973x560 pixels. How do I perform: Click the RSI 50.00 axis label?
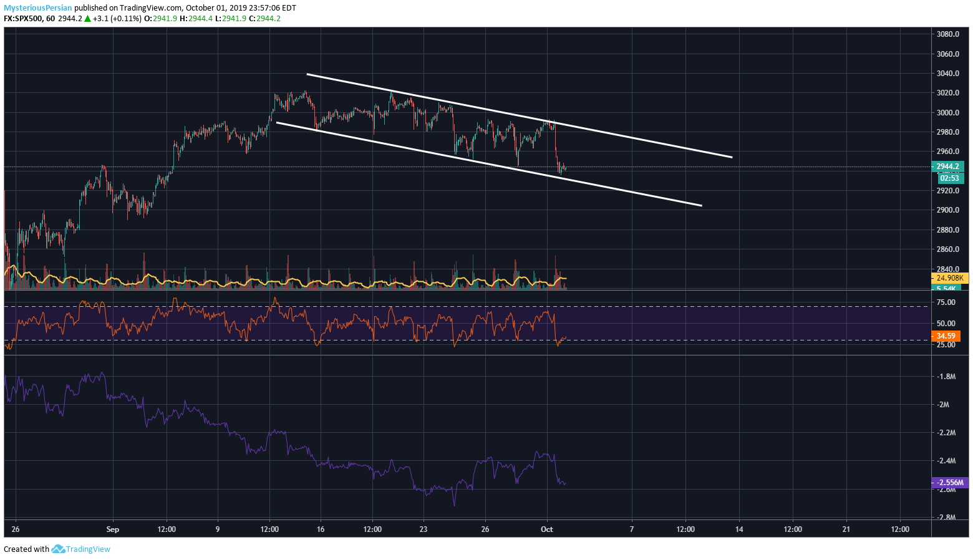(946, 324)
